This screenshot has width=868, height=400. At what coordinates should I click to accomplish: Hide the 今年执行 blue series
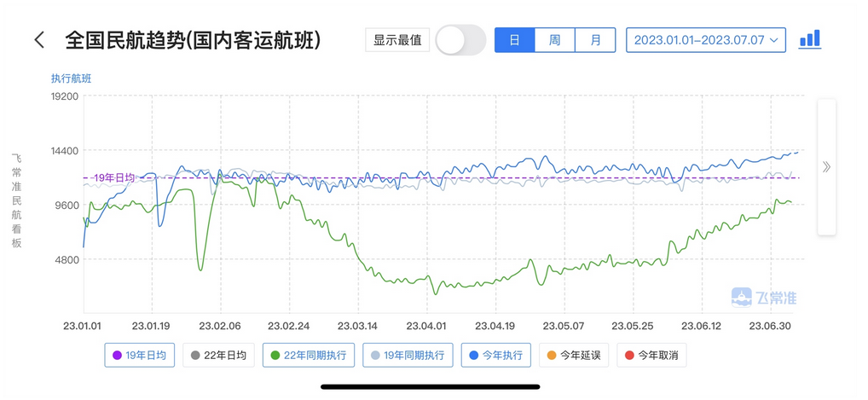[496, 355]
